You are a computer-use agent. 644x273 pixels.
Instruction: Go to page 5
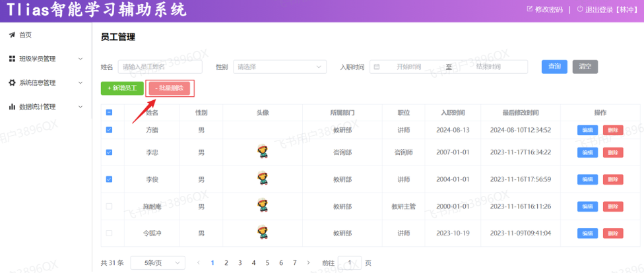(267, 262)
